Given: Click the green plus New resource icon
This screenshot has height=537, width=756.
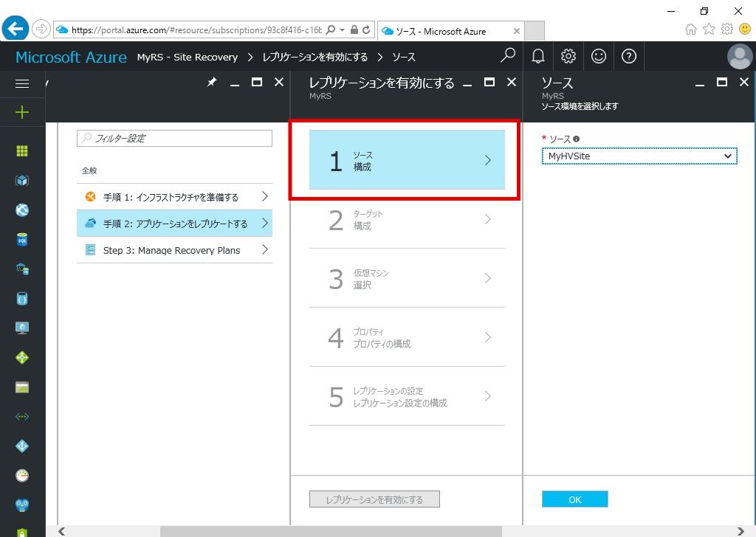Looking at the screenshot, I should [x=22, y=113].
